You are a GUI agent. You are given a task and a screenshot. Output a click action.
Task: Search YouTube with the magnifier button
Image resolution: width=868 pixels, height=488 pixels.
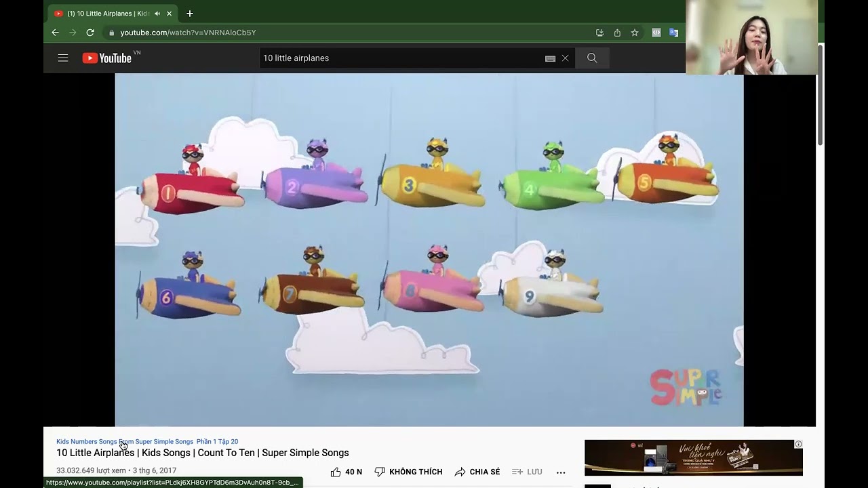point(592,58)
